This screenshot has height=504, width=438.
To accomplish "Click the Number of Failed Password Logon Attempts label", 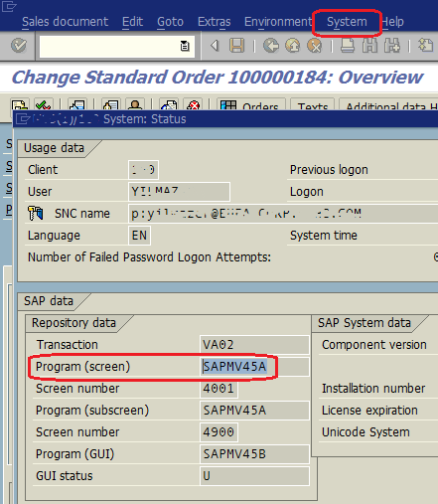I will point(149,257).
